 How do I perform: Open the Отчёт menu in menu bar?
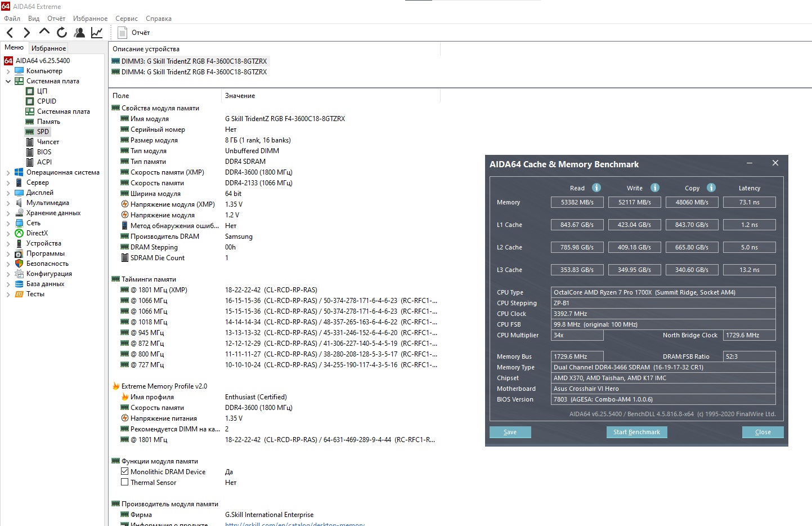(56, 19)
